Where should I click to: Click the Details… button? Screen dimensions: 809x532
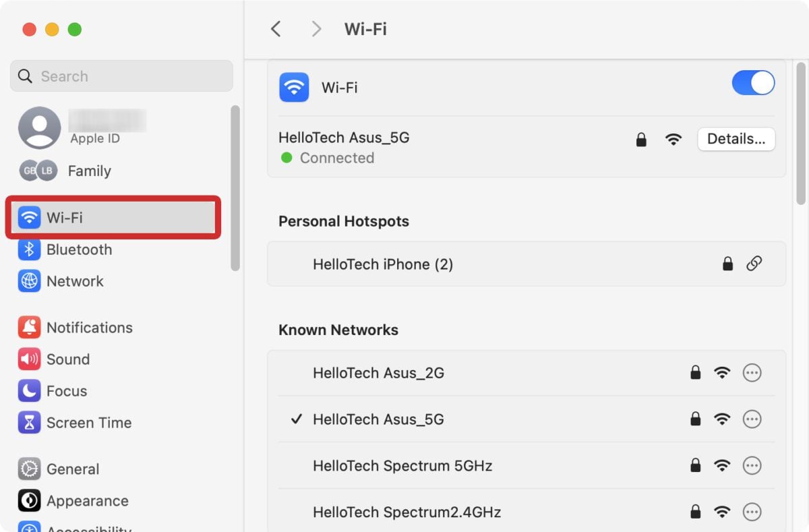click(736, 140)
